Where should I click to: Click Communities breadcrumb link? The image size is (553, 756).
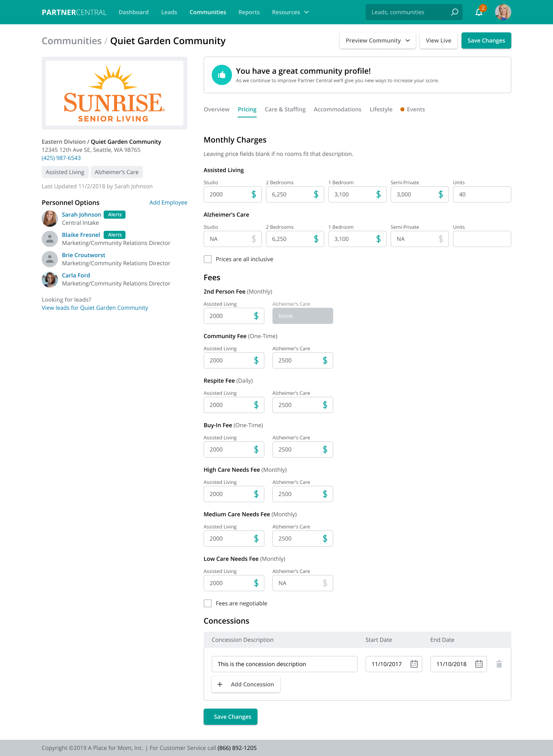pos(72,41)
